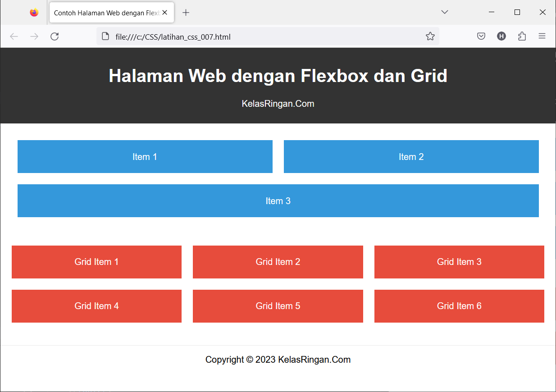Open the Firefox application menu
The height and width of the screenshot is (392, 556).
542,36
